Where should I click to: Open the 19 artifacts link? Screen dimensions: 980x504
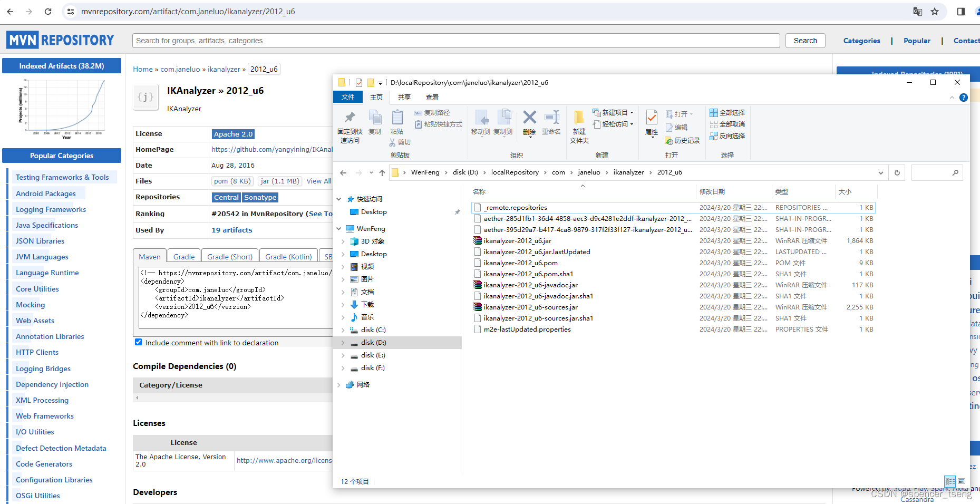click(232, 230)
